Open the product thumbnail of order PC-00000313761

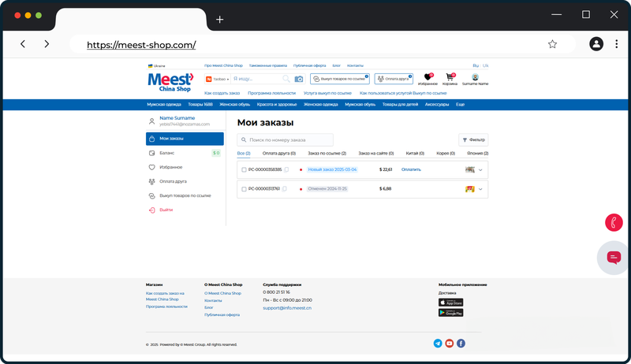tap(470, 189)
